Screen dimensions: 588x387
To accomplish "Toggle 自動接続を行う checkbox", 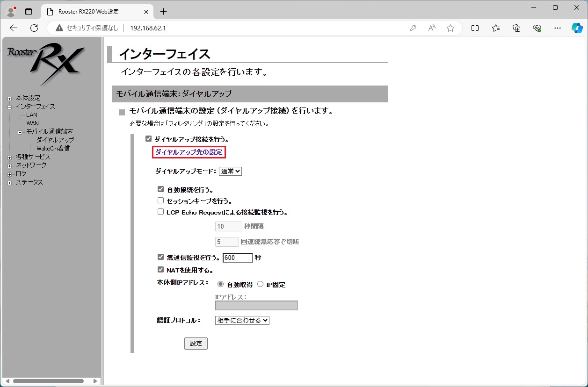I will tap(160, 189).
